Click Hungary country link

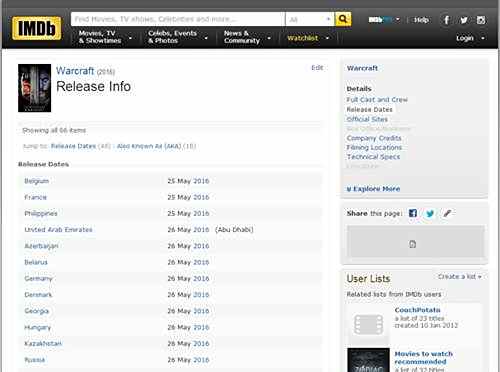[38, 327]
